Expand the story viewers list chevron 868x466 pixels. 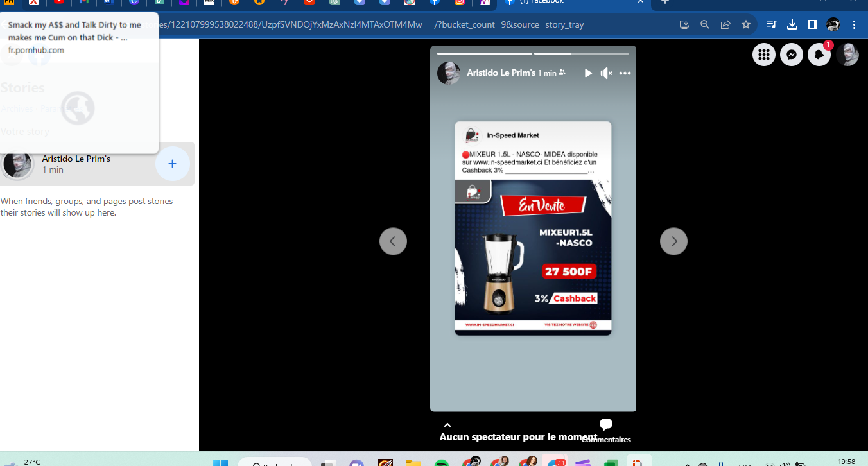447,425
